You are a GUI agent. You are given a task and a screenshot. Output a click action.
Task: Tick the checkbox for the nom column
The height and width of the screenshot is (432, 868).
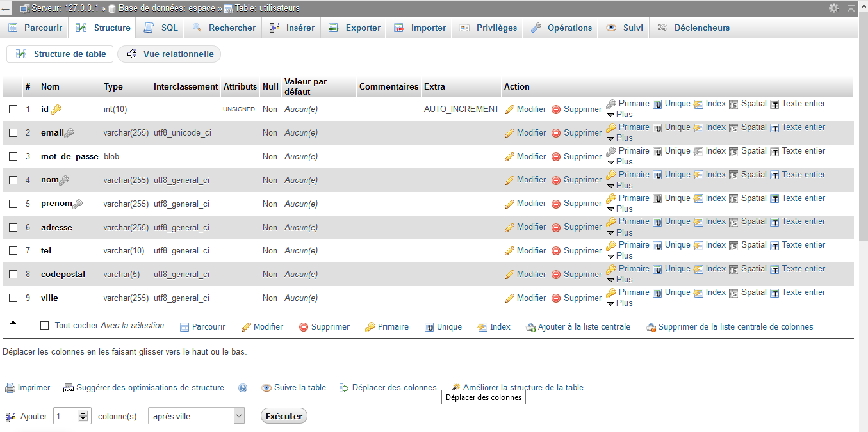[x=13, y=180]
